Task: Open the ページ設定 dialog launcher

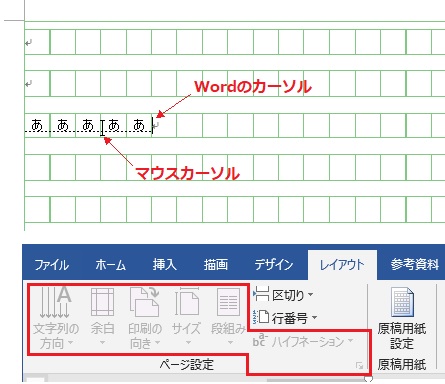Action: tap(359, 366)
